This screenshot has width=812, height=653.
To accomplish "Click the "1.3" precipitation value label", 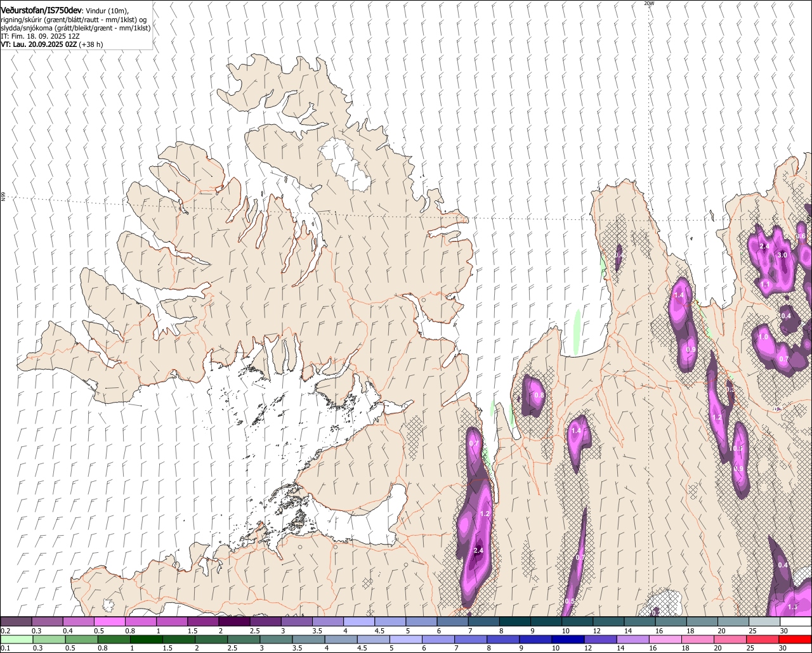I will [x=792, y=607].
